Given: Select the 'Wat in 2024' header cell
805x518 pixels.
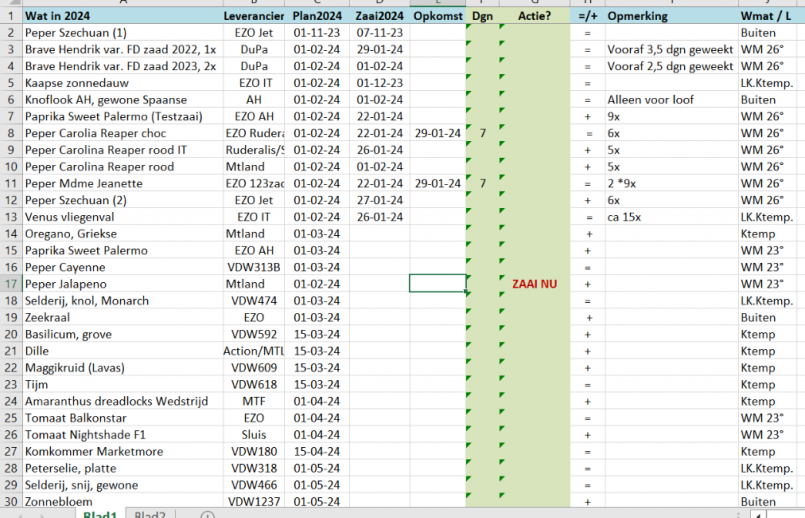Looking at the screenshot, I should [120, 17].
